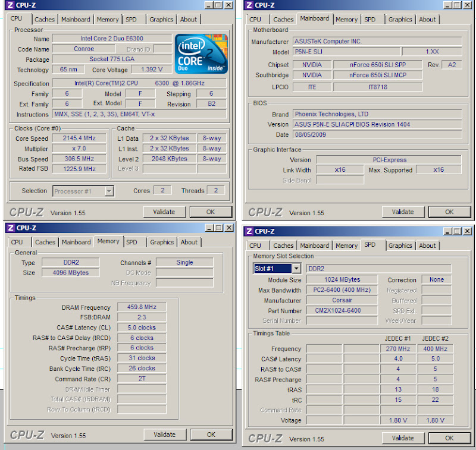Image resolution: width=476 pixels, height=450 pixels.
Task: Switch to Caches tab in the Processor window
Action: pyautogui.click(x=44, y=20)
